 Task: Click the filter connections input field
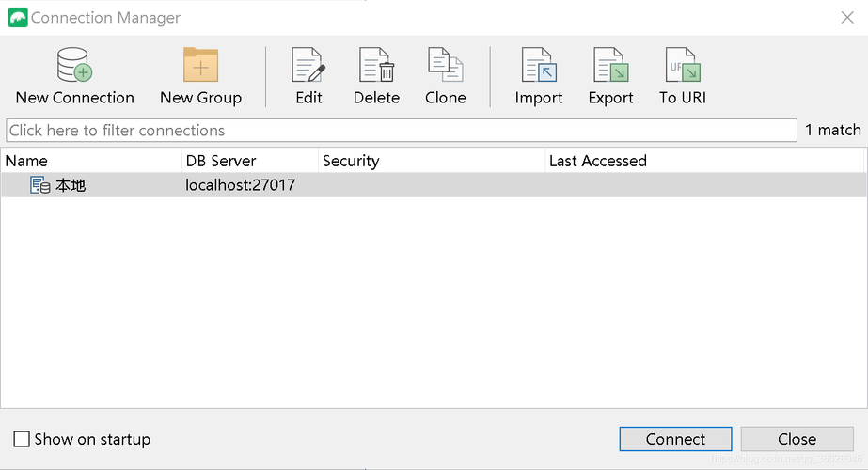(x=402, y=131)
